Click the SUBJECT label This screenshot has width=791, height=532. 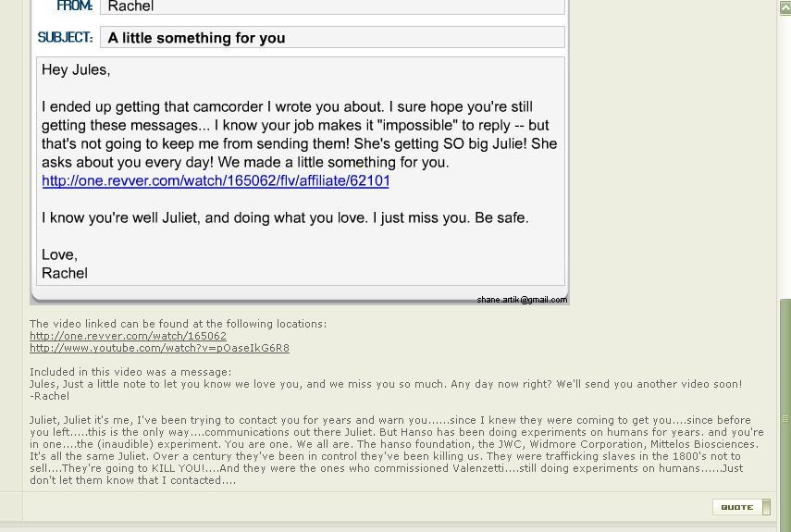[x=65, y=37]
